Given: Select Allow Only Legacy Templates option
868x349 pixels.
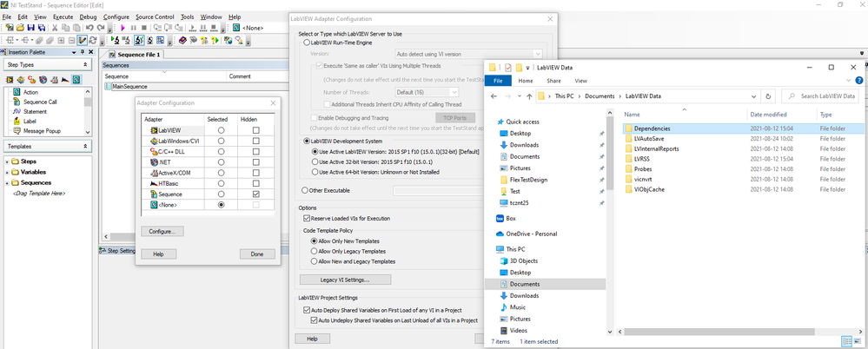Looking at the screenshot, I should 315,251.
